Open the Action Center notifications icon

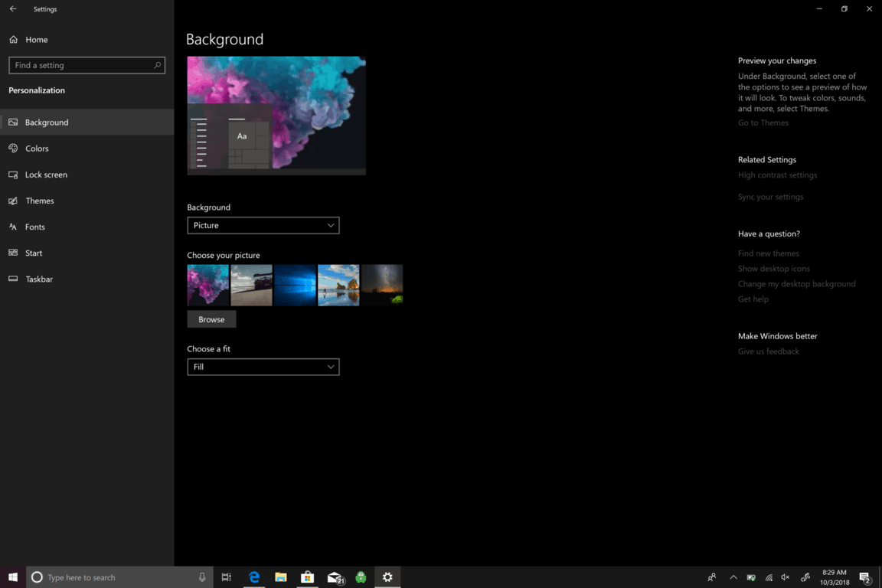[864, 577]
